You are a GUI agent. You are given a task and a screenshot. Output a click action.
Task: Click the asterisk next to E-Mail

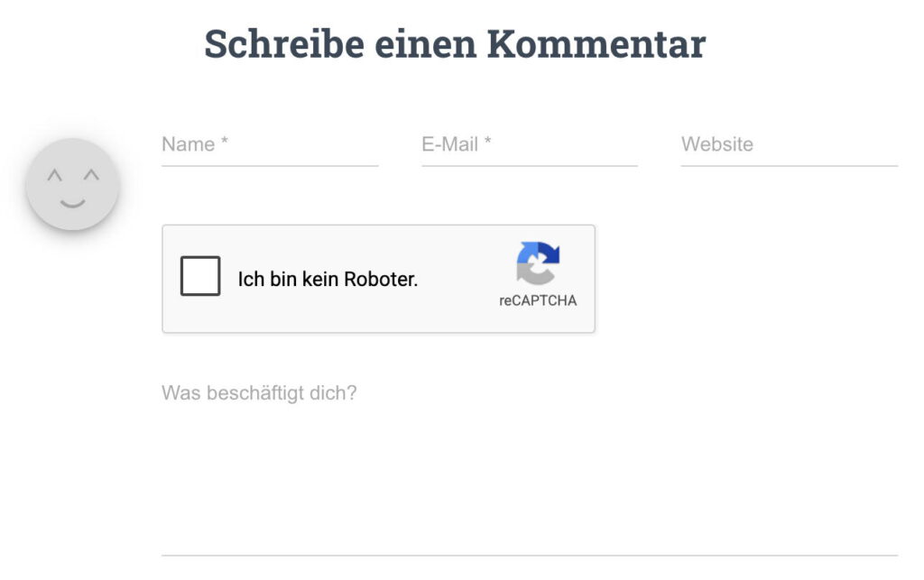click(x=487, y=143)
